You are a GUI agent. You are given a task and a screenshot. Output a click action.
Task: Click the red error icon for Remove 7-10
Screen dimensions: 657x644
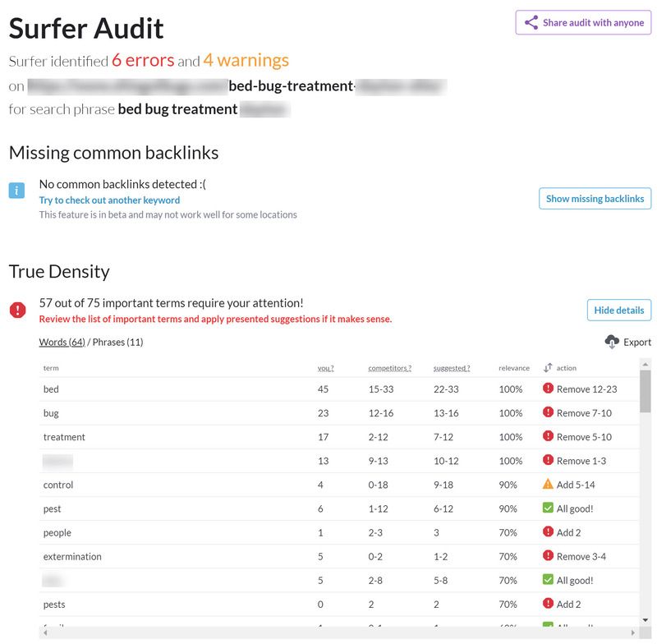548,412
